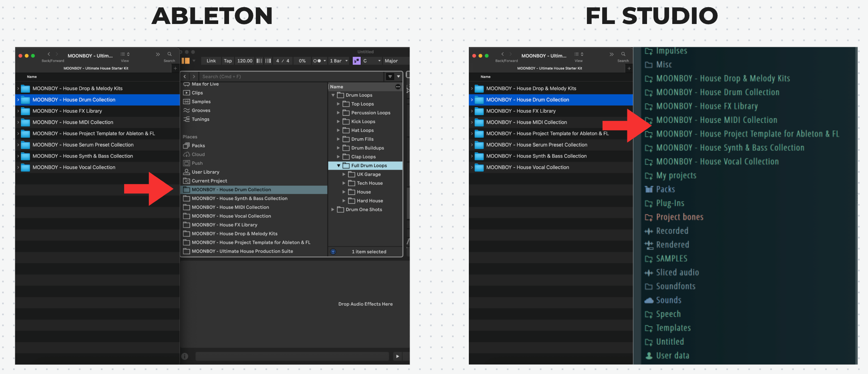Click the preview waveform bar at Ableton's bottom
868x374 pixels.
pos(292,356)
